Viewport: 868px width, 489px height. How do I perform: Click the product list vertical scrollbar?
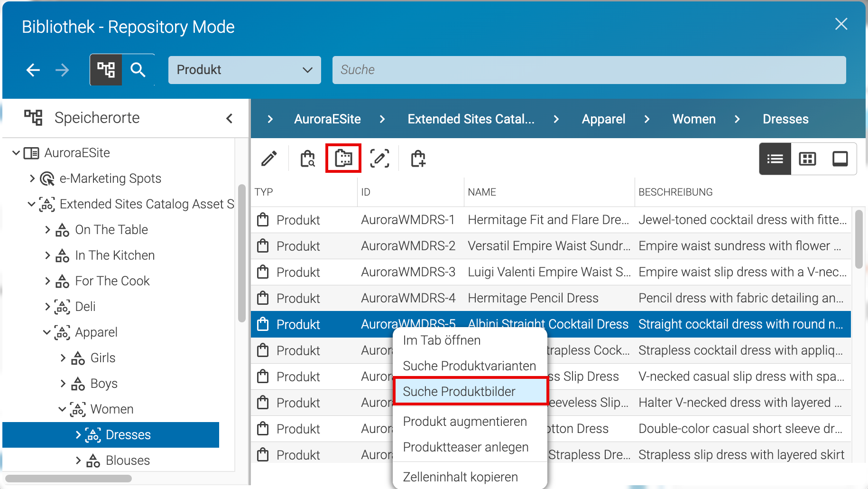tap(859, 240)
